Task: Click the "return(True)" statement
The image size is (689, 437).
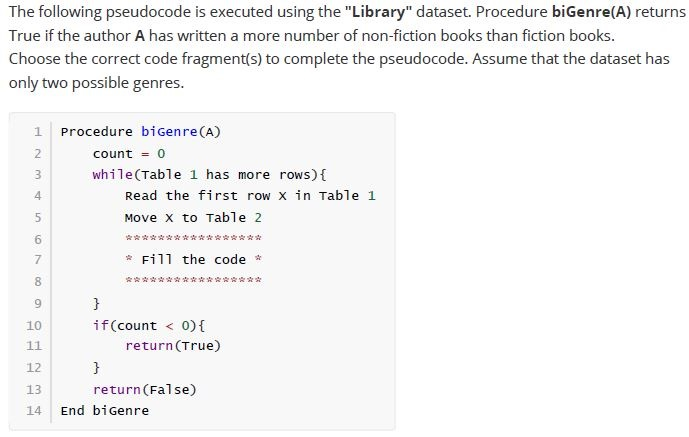Action: [173, 346]
